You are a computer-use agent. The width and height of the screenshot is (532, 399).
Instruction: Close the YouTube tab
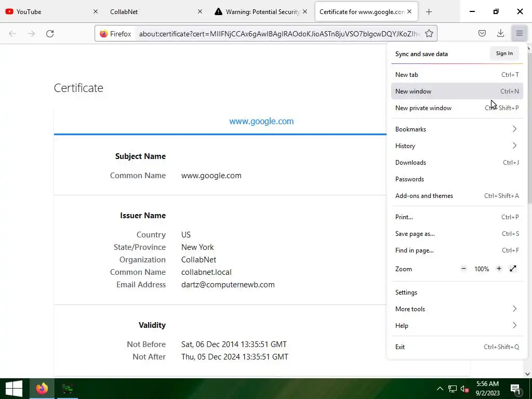[96, 11]
